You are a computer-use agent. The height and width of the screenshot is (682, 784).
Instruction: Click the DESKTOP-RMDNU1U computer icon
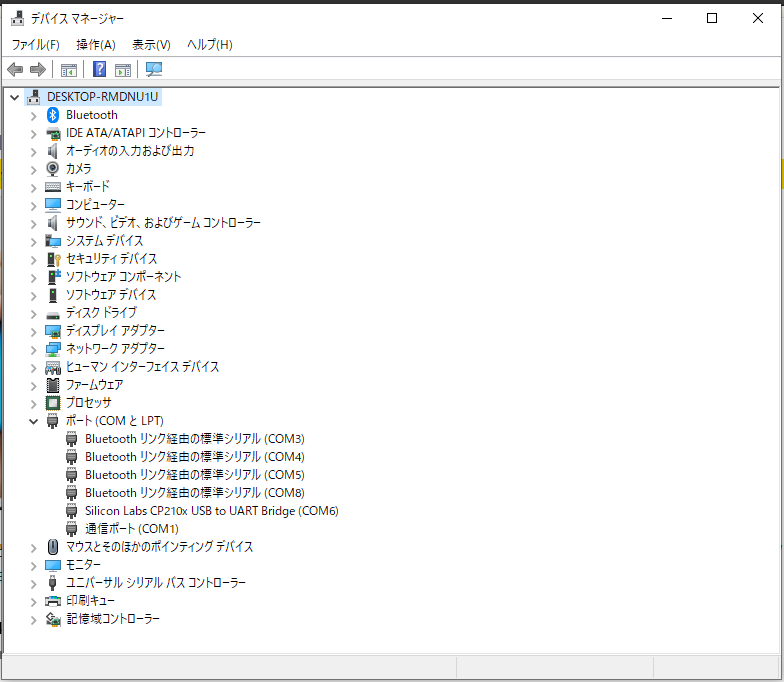tap(34, 97)
